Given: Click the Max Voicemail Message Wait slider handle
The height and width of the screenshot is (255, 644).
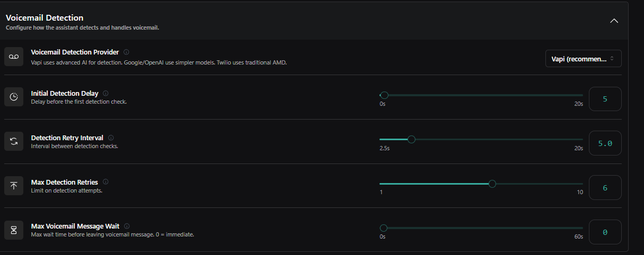Looking at the screenshot, I should (x=384, y=228).
